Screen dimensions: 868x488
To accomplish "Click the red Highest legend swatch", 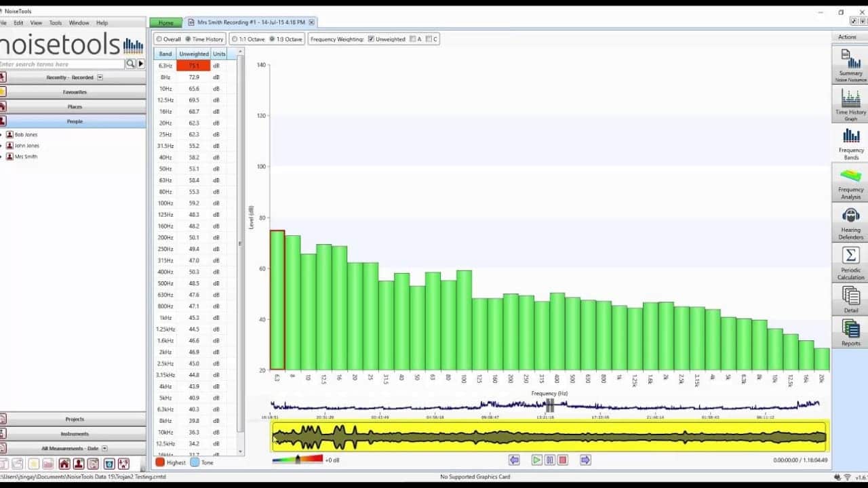I will point(160,462).
